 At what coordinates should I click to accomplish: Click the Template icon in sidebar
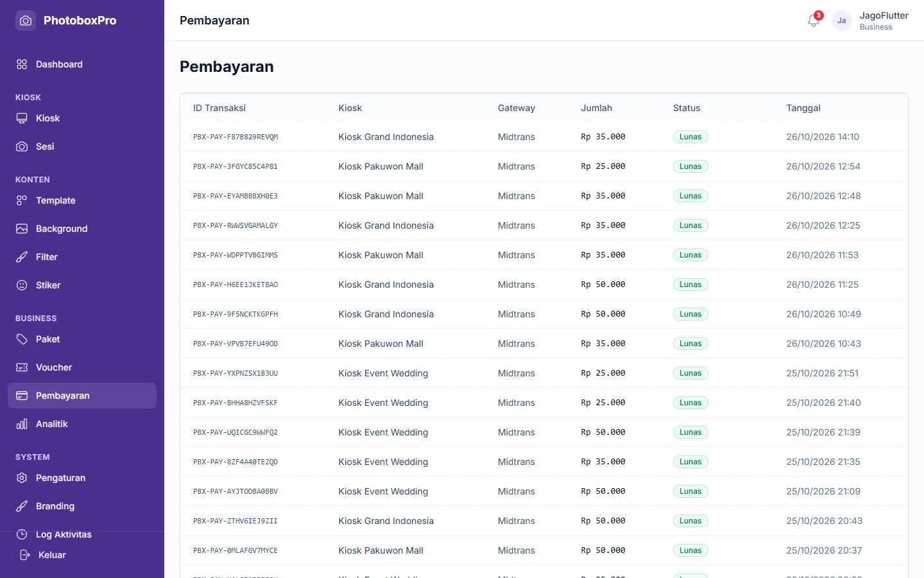point(22,200)
